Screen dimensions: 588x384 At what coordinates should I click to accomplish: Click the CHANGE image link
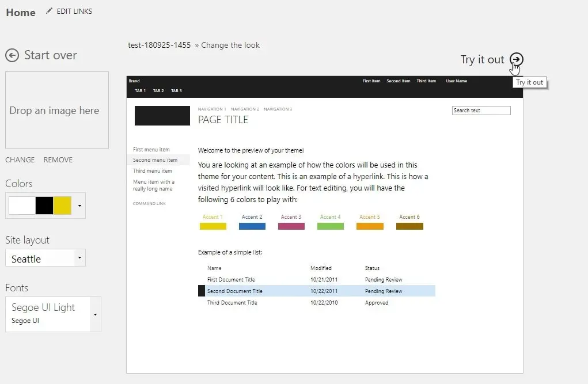pos(20,160)
